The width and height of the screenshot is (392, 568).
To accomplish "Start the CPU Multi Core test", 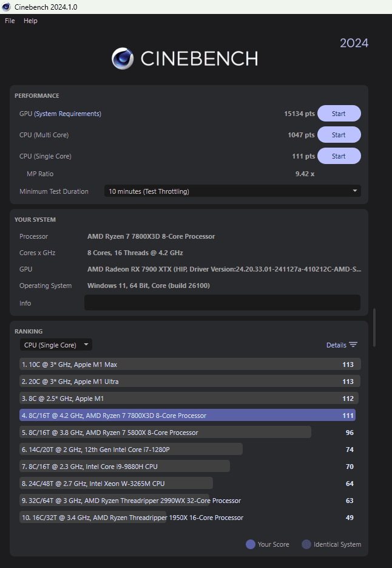I will click(339, 135).
